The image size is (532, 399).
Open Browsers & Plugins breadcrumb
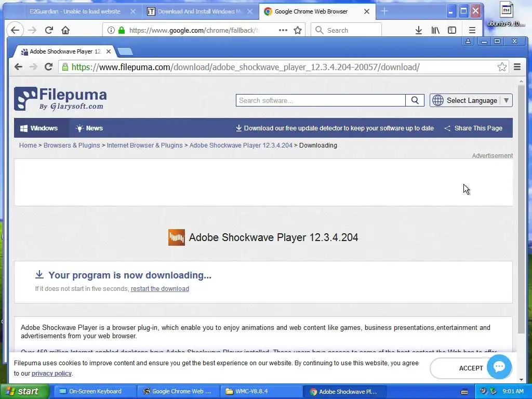[72, 145]
